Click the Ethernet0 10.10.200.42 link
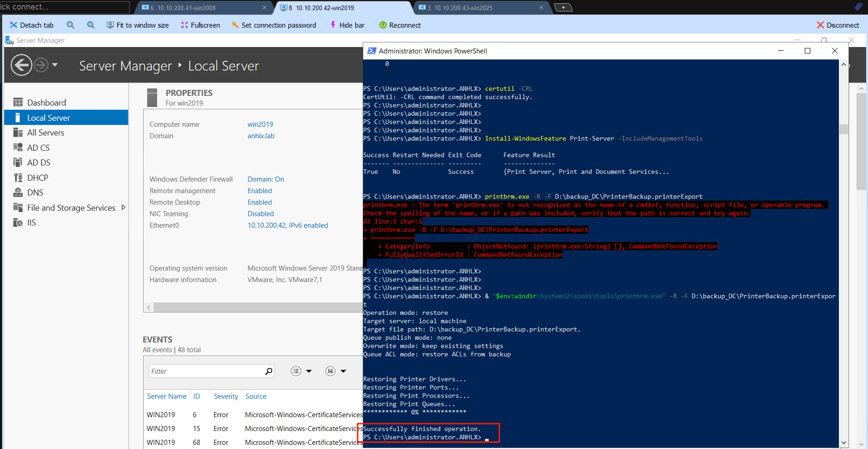Image resolution: width=868 pixels, height=449 pixels. pos(288,225)
